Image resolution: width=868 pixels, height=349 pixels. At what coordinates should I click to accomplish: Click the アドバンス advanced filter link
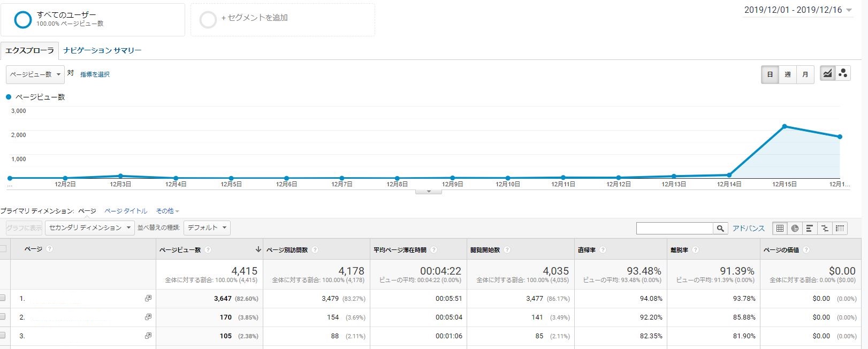(748, 229)
